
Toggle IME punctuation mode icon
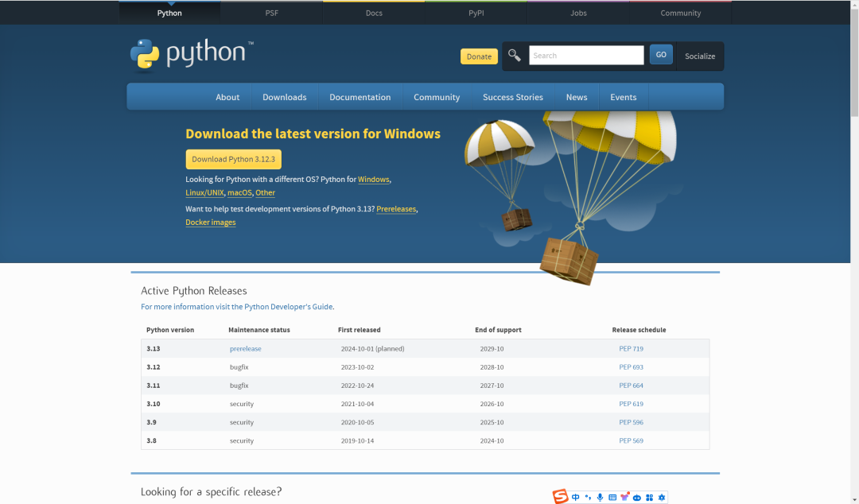click(x=588, y=498)
